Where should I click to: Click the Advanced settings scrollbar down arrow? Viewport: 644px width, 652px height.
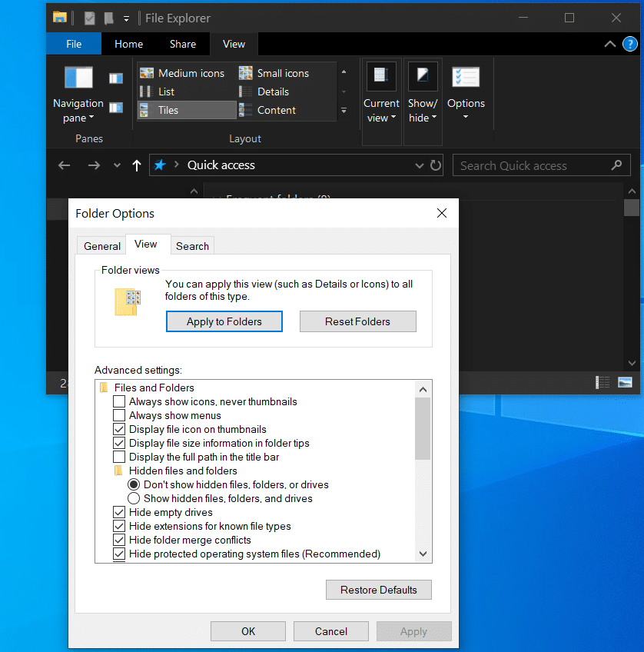click(x=423, y=554)
